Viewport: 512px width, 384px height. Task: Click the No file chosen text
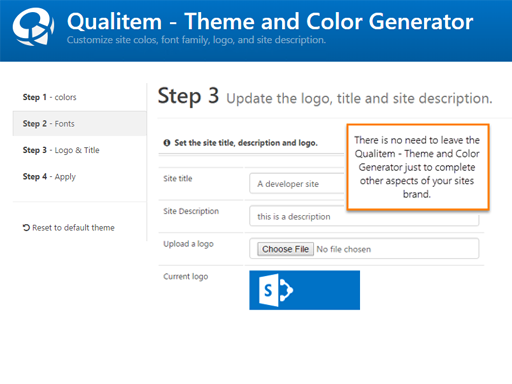(344, 249)
